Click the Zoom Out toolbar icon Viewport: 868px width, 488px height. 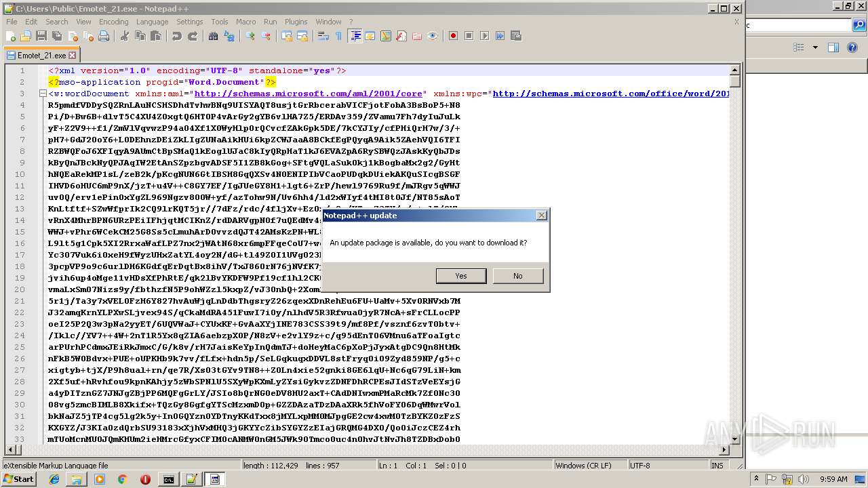pos(266,36)
